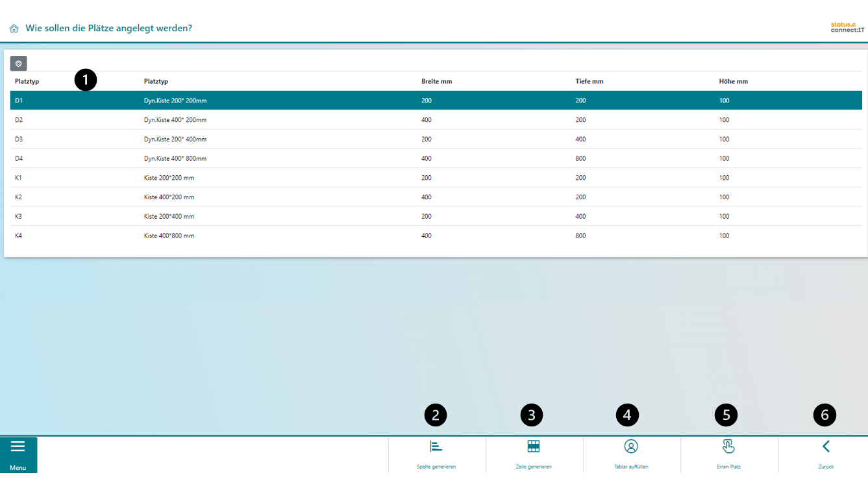Click the Höhe mm column header
868x488 pixels.
(734, 81)
